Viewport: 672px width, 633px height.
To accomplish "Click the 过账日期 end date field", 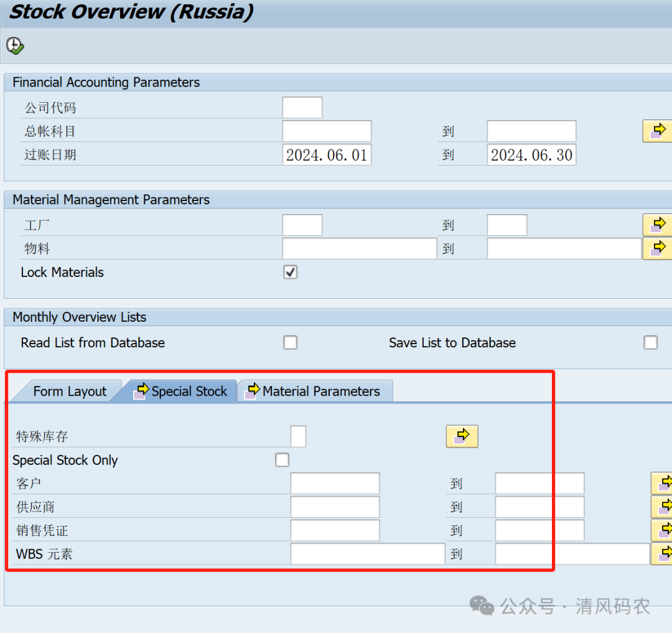I will (531, 155).
